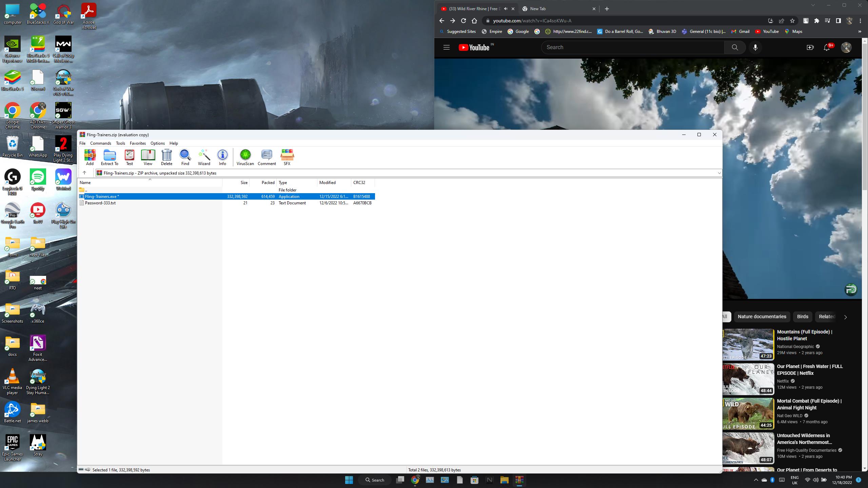Open the Favorites menu
Image resolution: width=868 pixels, height=488 pixels.
(138, 143)
